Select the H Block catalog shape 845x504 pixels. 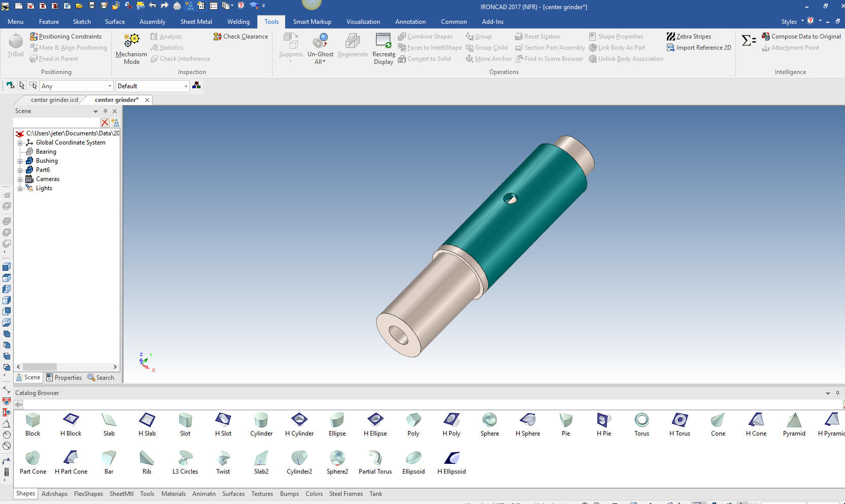71,424
